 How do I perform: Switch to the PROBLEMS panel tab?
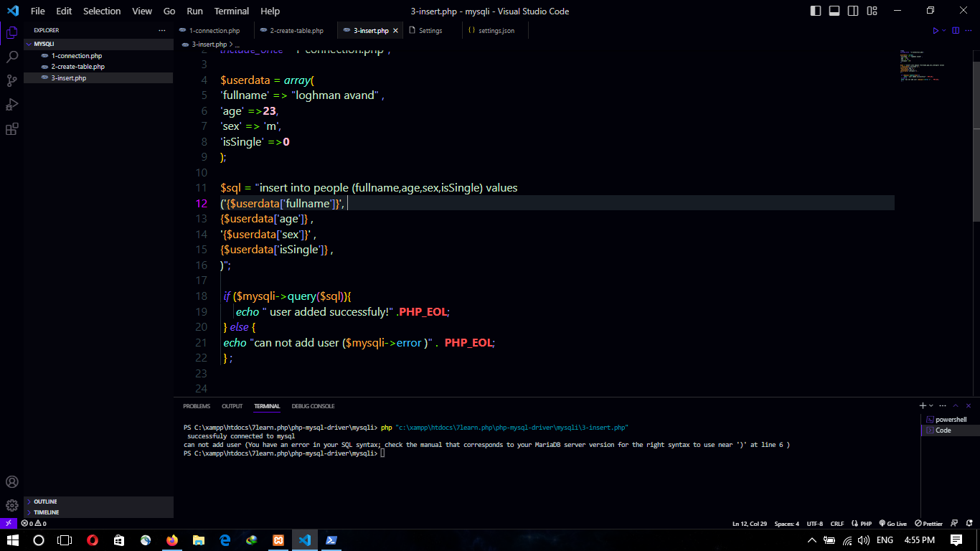[x=197, y=406]
